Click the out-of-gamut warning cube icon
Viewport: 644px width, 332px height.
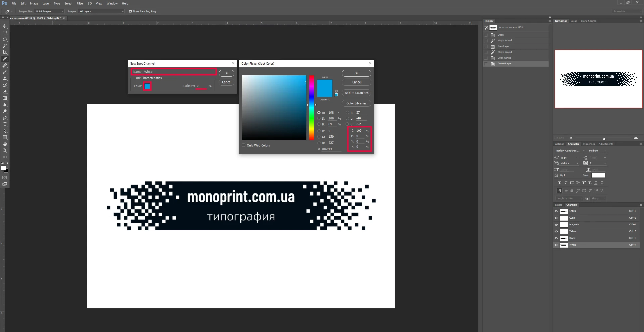(336, 91)
